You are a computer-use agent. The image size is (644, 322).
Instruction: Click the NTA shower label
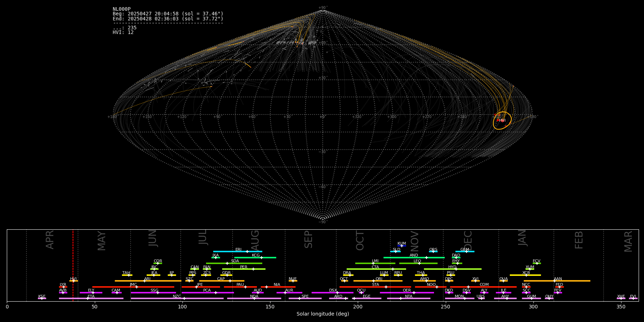click(409, 297)
